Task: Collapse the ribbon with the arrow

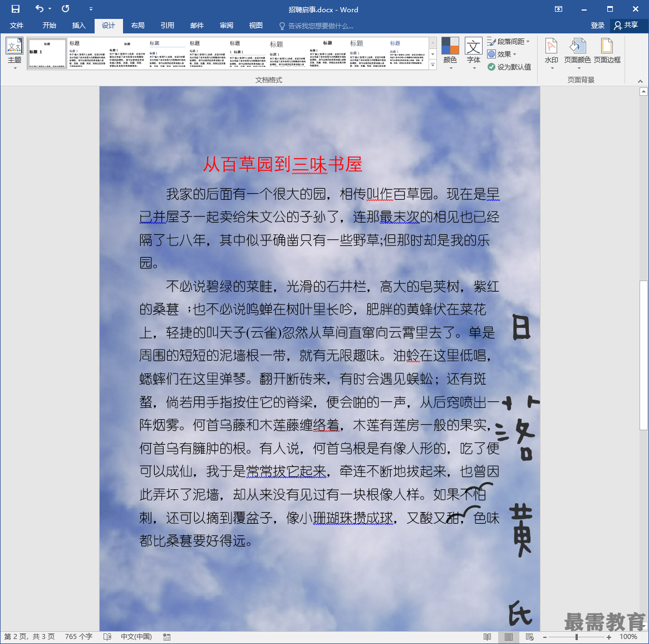Action: pyautogui.click(x=640, y=81)
